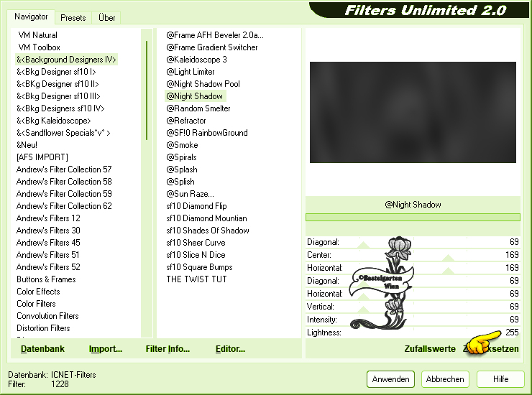Screen dimensions: 532x395
Task: Adjust the Lightness slider
Action: [x=413, y=333]
